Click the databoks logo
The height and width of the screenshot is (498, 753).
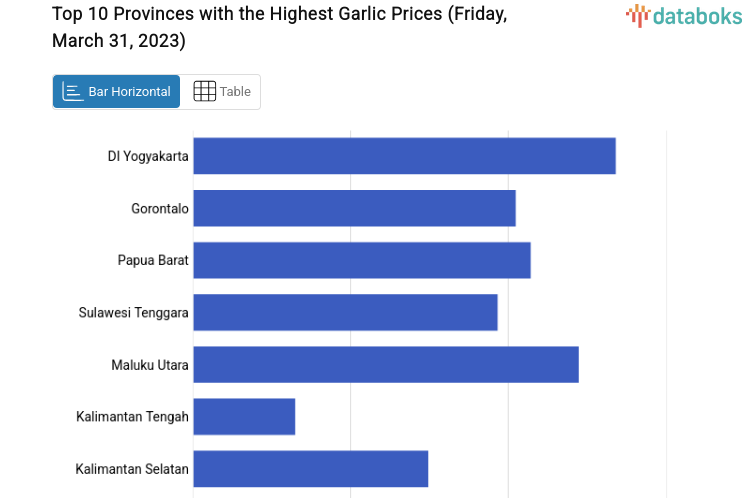[x=684, y=15]
